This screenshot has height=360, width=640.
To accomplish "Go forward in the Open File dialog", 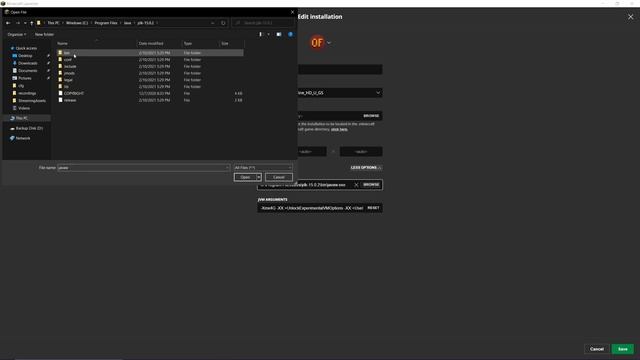I will point(18,23).
